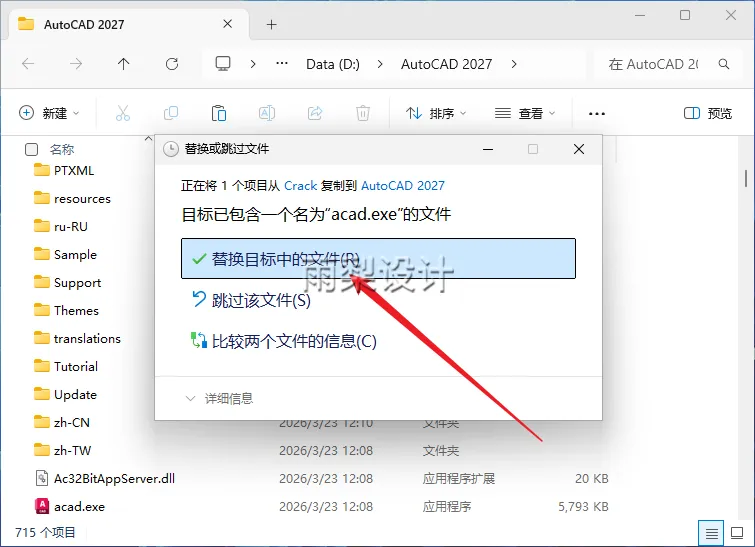The image size is (755, 547).
Task: Switch to large thumbnails view
Action: click(x=737, y=533)
